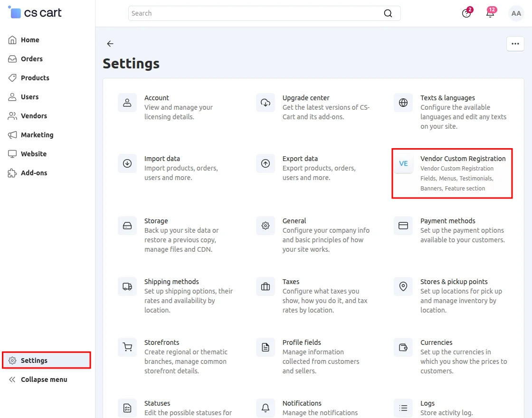The width and height of the screenshot is (532, 418).
Task: Open the Statuses settings link
Action: pyautogui.click(x=157, y=403)
